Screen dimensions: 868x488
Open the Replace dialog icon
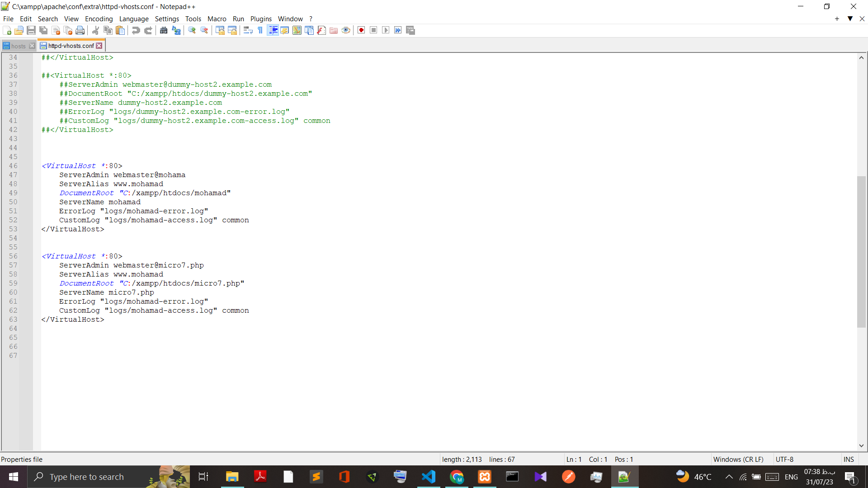[176, 30]
